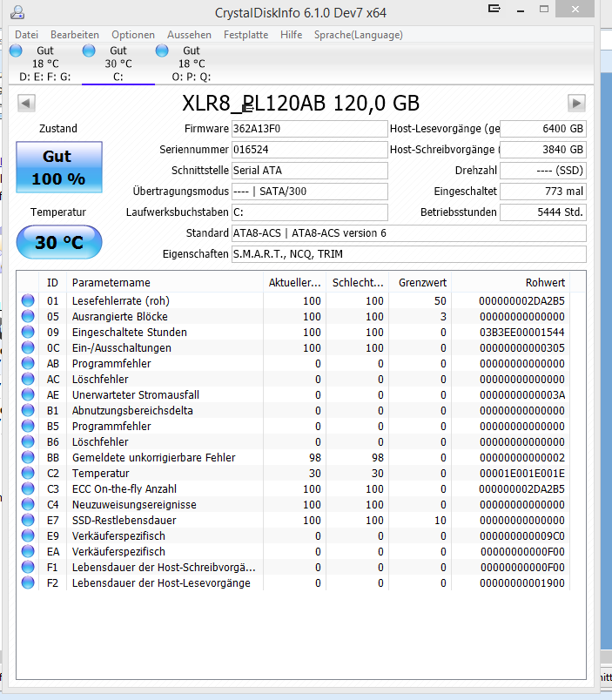The height and width of the screenshot is (700, 612).
Task: Click the extra title bar icon left of minimize
Action: pyautogui.click(x=494, y=9)
